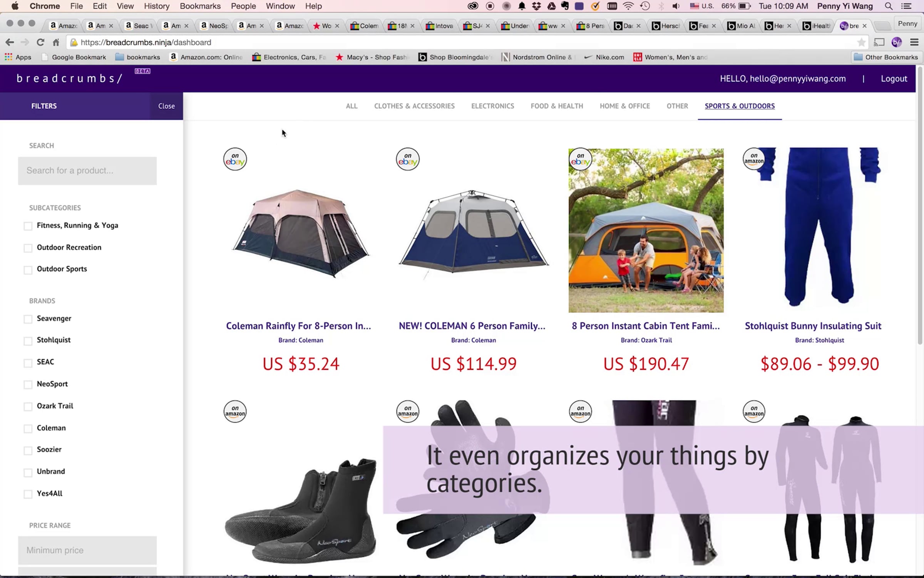The image size is (924, 578).
Task: Click the eBay badge on Coleman Rainfly
Action: tap(235, 159)
